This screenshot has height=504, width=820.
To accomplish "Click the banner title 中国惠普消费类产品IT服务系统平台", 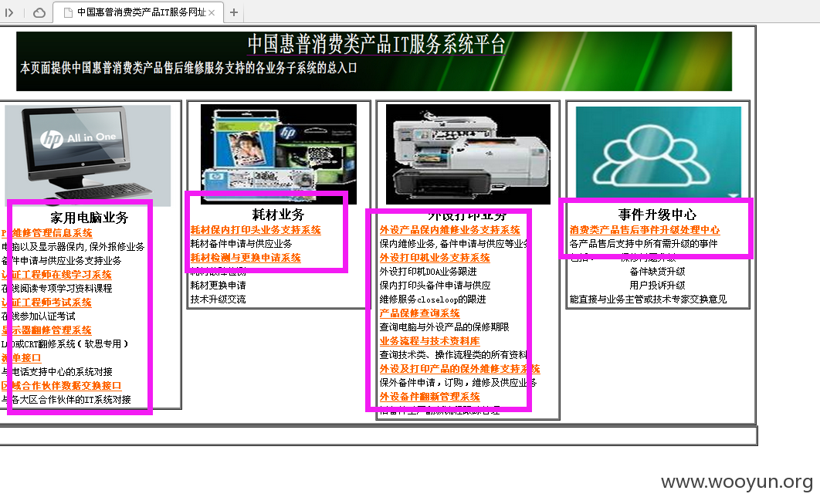I will tap(376, 44).
